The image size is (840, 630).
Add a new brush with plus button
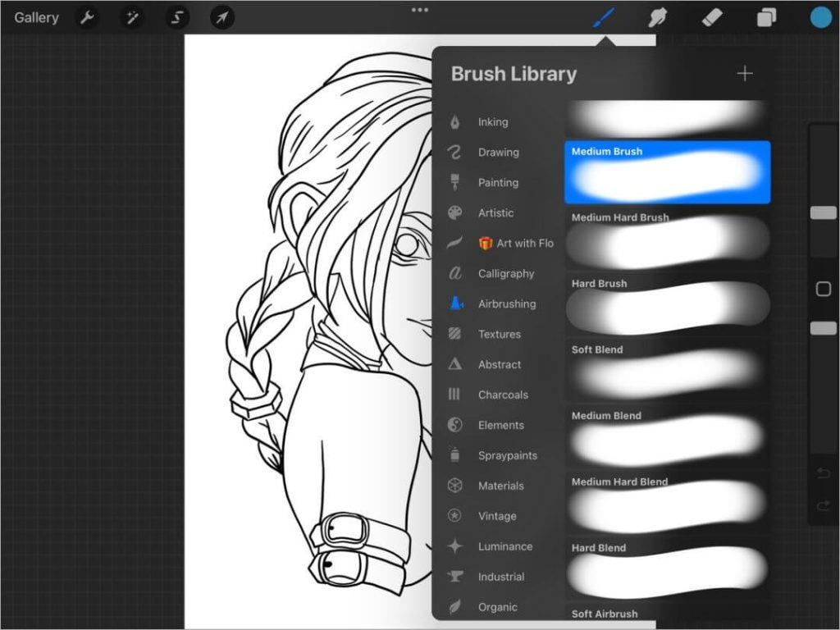[x=745, y=73]
